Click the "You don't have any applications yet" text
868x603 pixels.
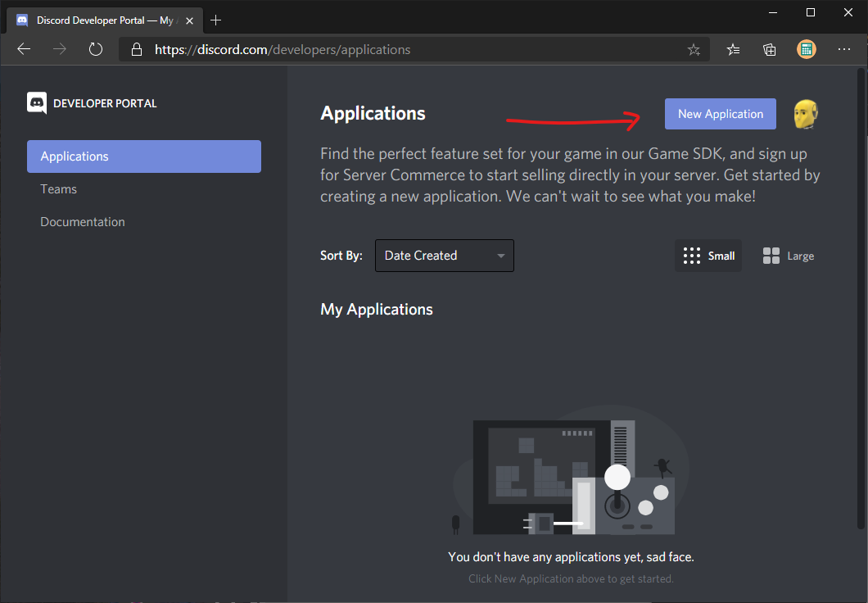click(571, 557)
